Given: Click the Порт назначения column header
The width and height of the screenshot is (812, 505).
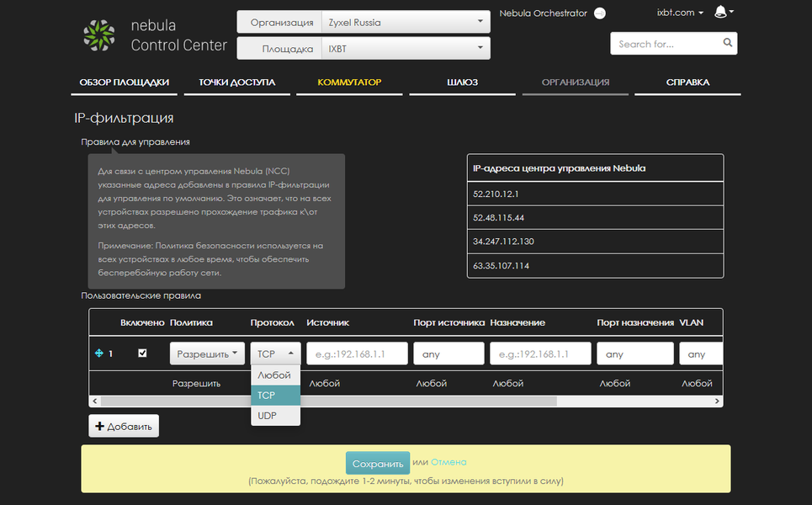Looking at the screenshot, I should click(635, 322).
